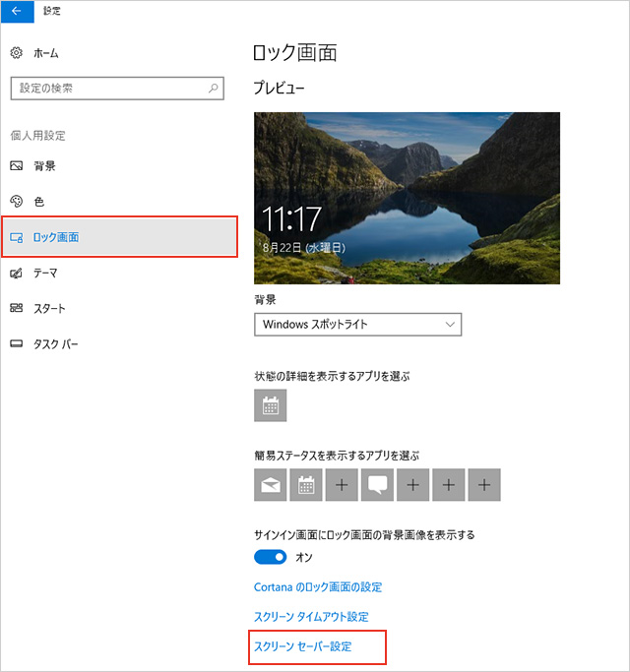Add app with the last plus tile

pyautogui.click(x=484, y=485)
